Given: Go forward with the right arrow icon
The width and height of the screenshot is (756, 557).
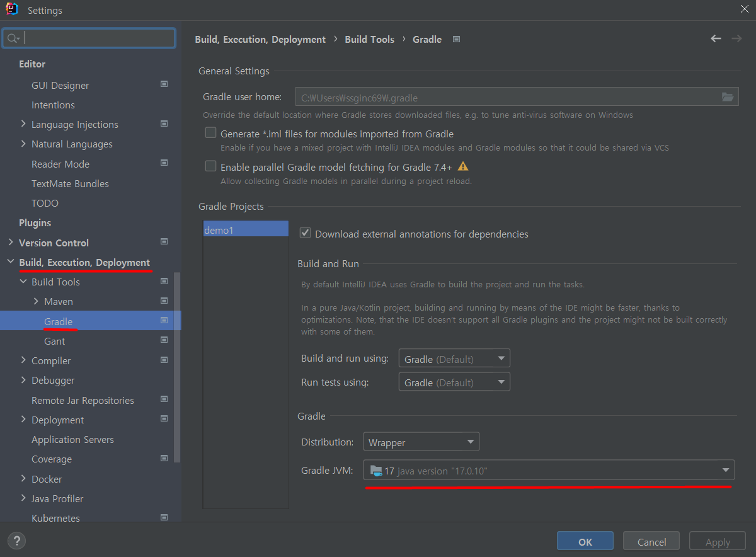Looking at the screenshot, I should 736,38.
